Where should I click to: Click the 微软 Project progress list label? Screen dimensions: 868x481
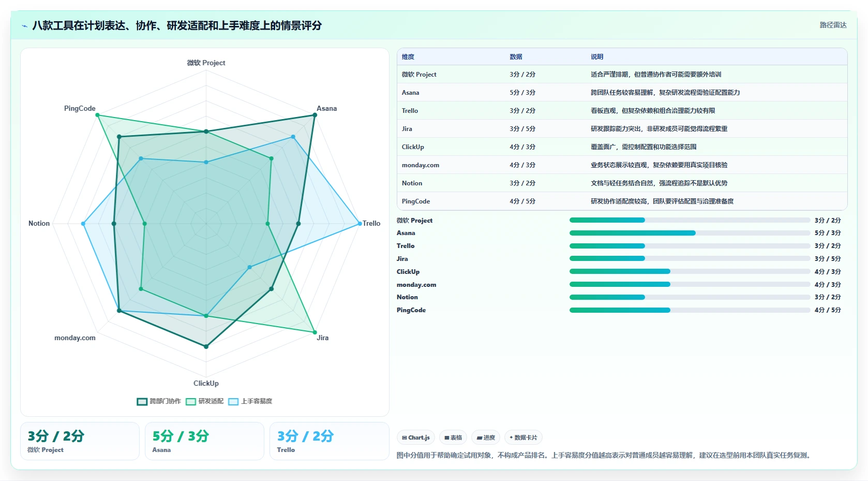click(414, 221)
